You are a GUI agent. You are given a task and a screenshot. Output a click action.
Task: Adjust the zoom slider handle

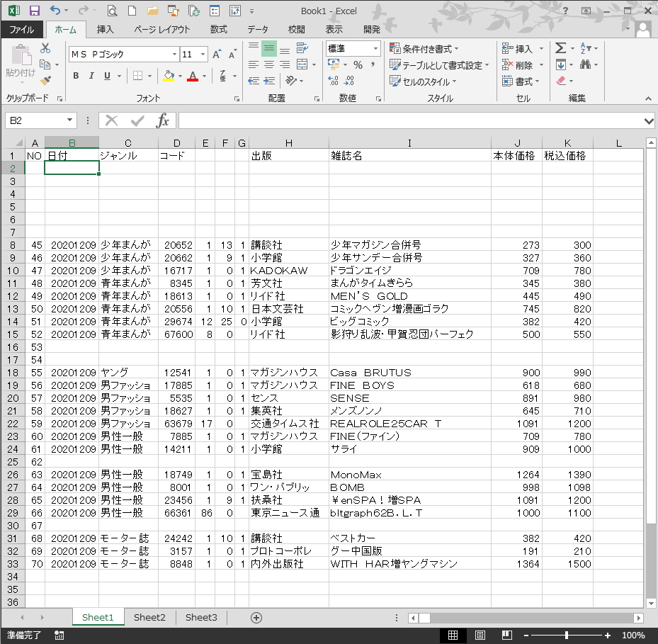point(567,635)
